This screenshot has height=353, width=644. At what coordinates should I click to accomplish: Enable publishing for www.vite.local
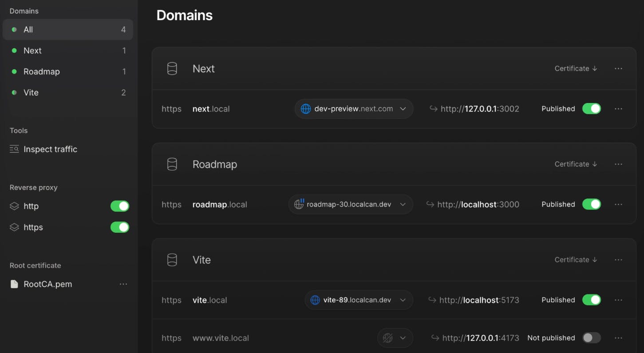pos(592,338)
